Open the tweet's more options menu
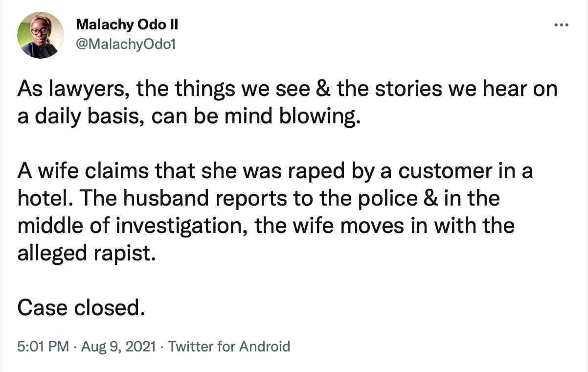Screen dimensions: 588x372 (561, 24)
